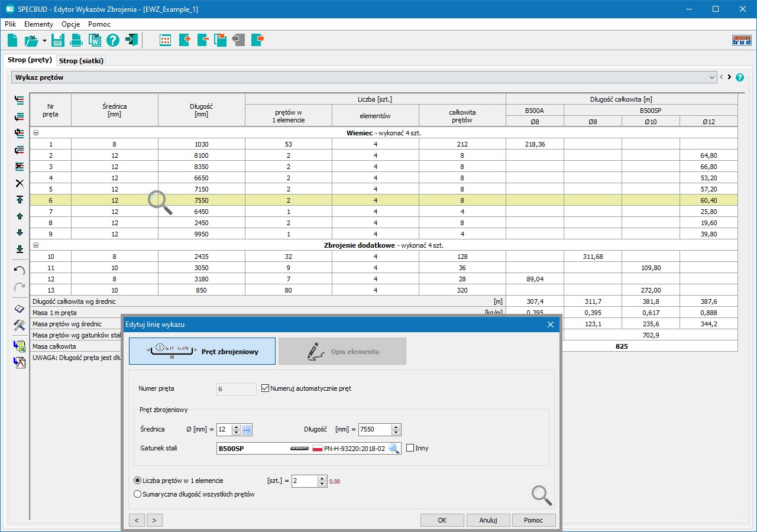The image size is (757, 532).
Task: Increase the 'Długość' value with up arrow
Action: click(396, 427)
